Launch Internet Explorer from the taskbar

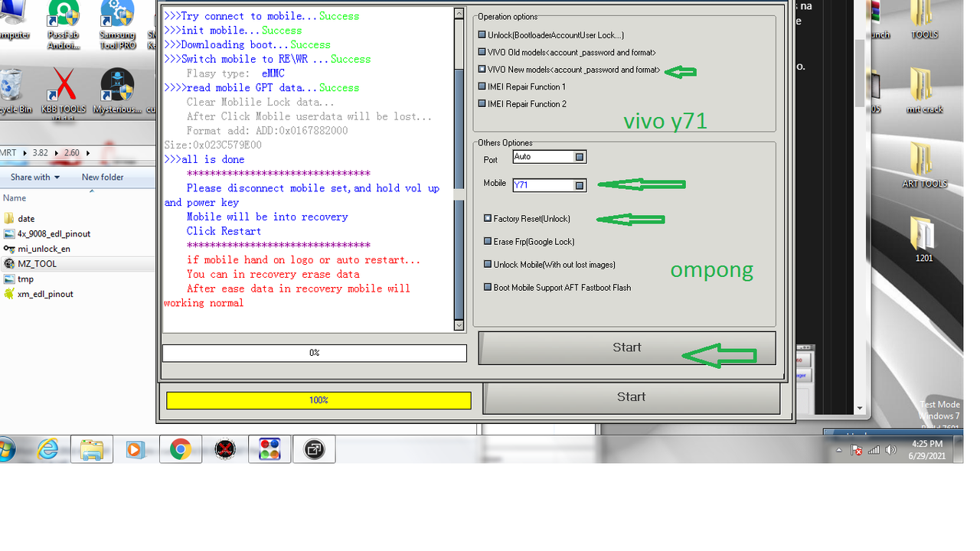click(x=48, y=449)
